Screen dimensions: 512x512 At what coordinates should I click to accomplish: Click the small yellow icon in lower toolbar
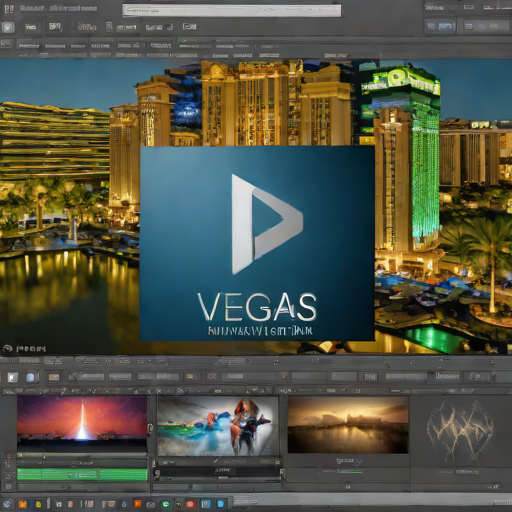click(x=190, y=376)
